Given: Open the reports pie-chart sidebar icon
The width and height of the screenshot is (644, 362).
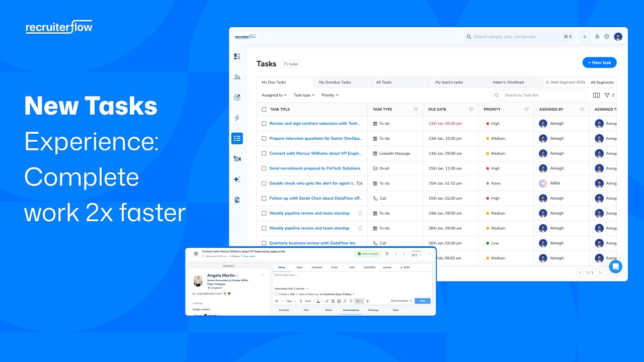Looking at the screenshot, I should tap(237, 200).
